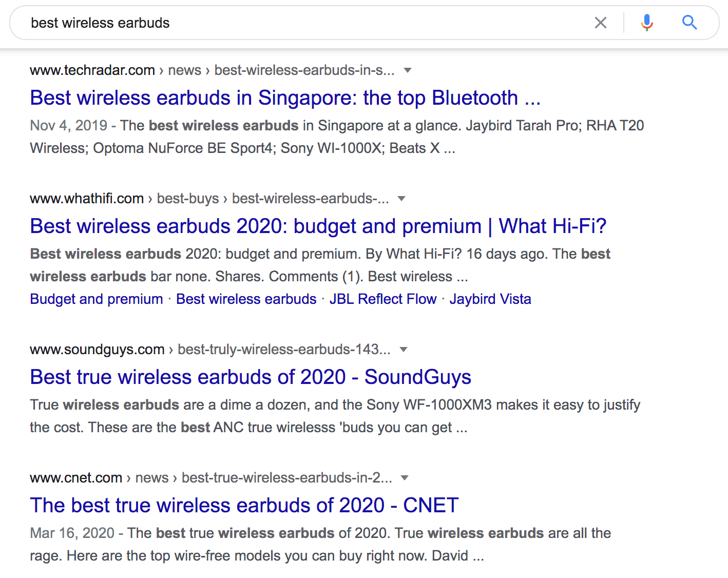728x578 pixels.
Task: Open the CNET best true wireless earbuds result
Action: (x=244, y=505)
